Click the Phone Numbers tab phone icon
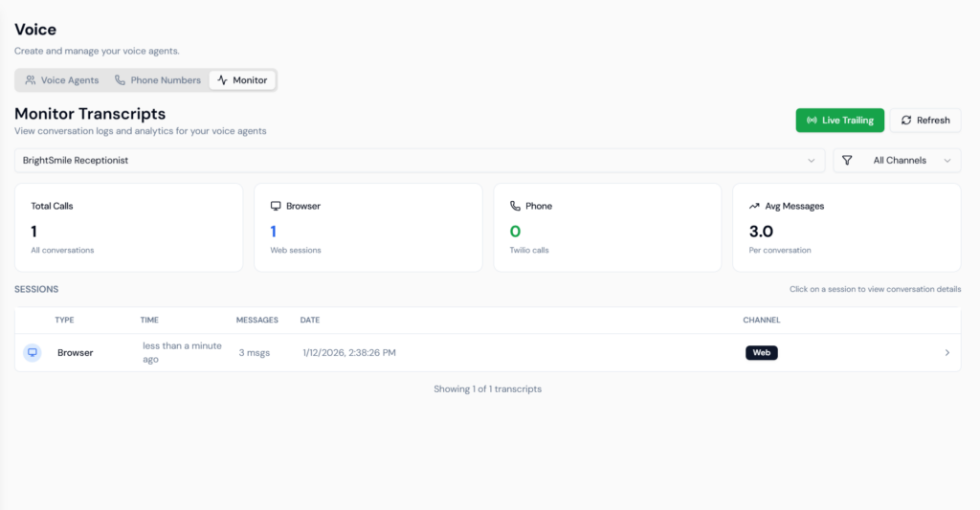Viewport: 980px width, 510px height. pos(120,80)
